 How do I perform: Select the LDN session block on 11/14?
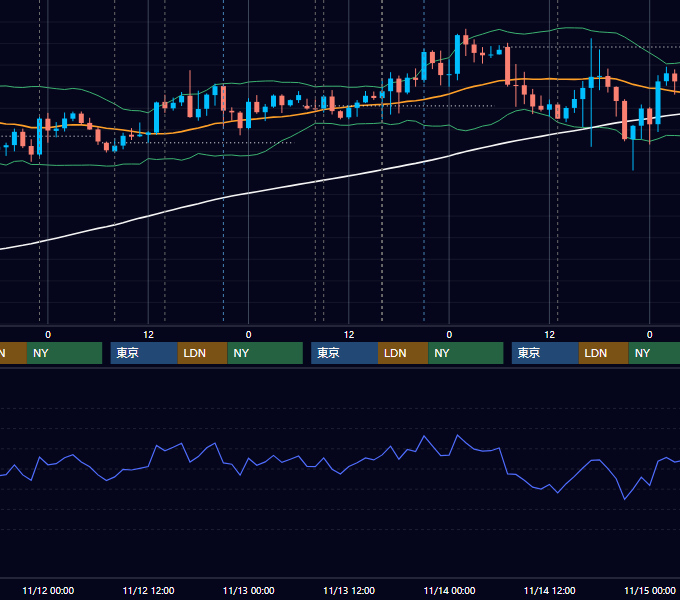[604, 353]
